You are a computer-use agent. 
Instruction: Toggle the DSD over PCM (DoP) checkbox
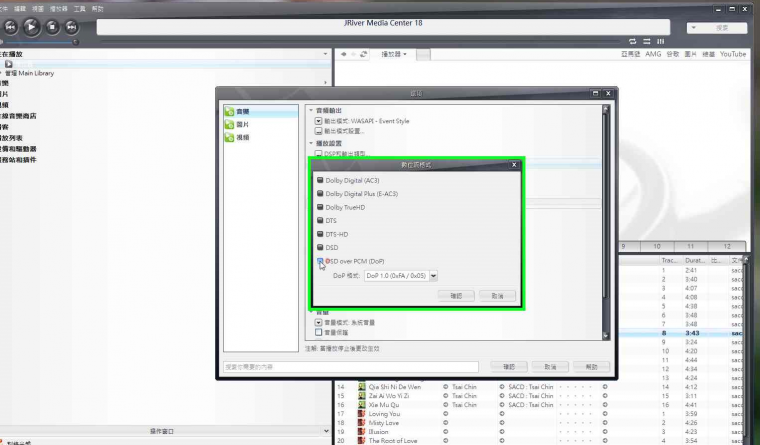[x=320, y=261]
